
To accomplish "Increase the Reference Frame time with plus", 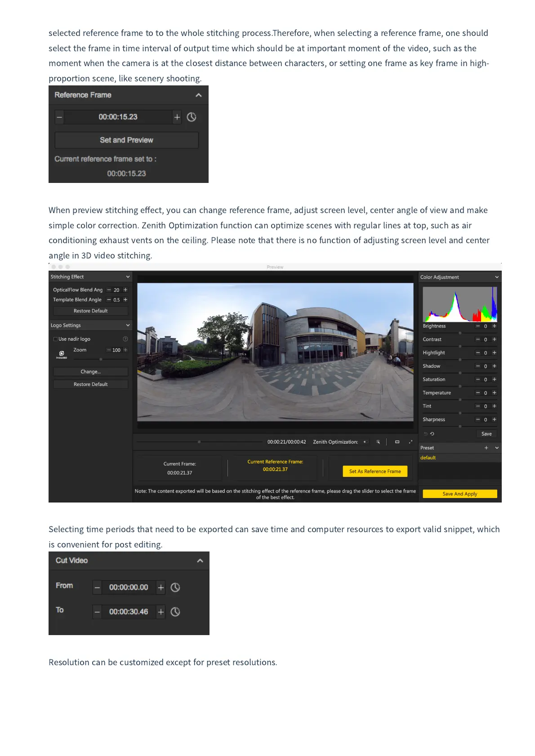I will point(177,117).
